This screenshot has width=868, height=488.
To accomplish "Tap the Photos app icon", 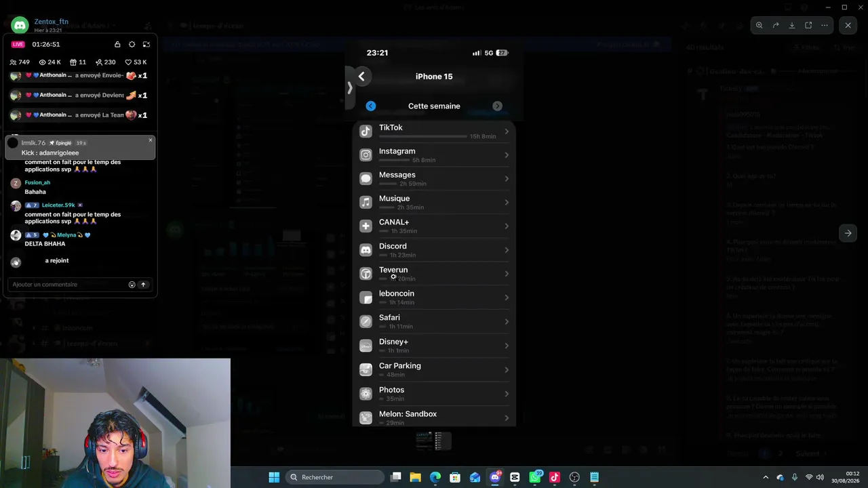I will 366,394.
